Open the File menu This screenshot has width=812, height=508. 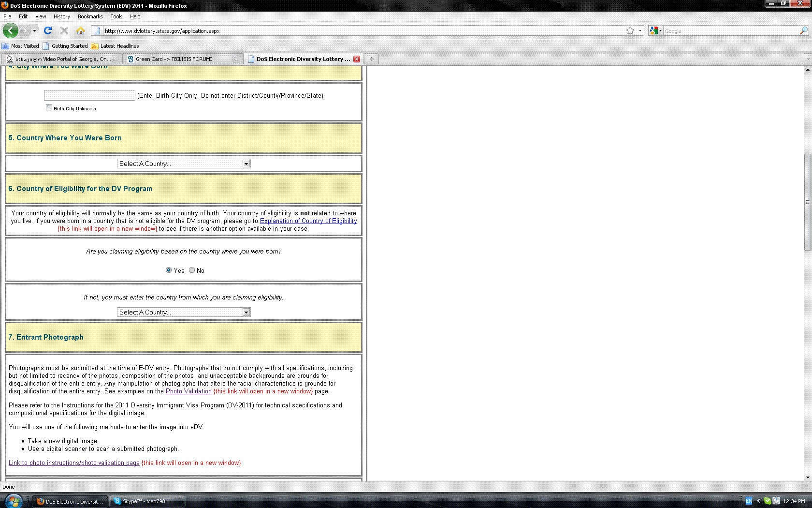coord(7,16)
